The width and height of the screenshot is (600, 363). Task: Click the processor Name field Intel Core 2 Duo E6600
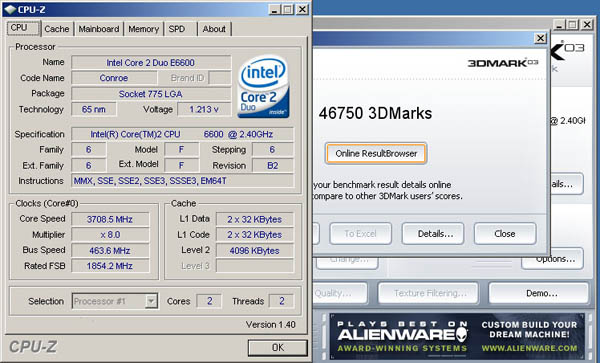[151, 63]
